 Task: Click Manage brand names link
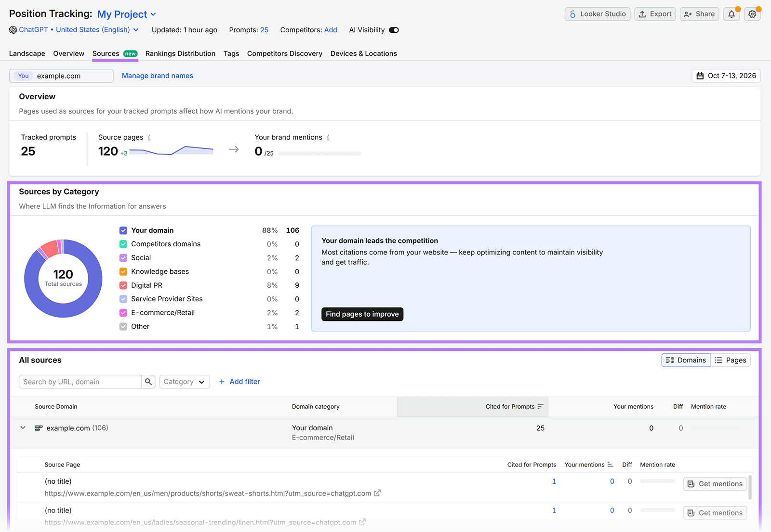(x=158, y=76)
